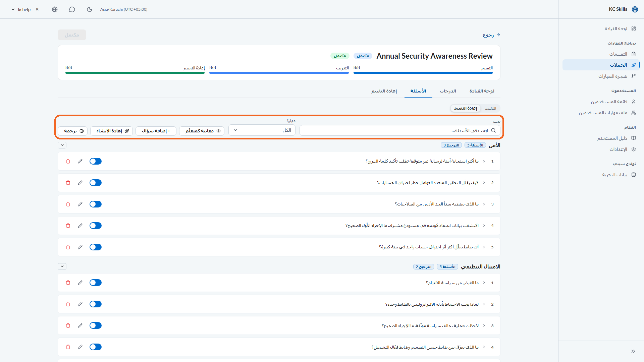Viewport: 644px width, 362px height.
Task: Click ترجمة translate button
Action: coord(73,131)
